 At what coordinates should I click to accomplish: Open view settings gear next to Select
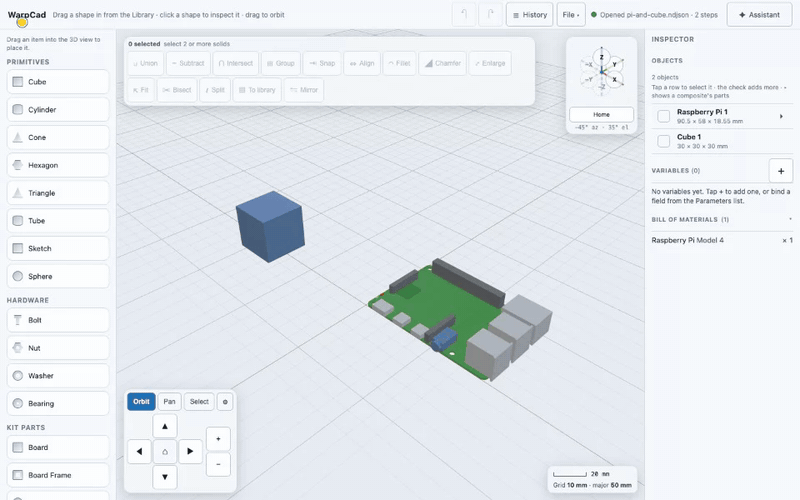(225, 402)
